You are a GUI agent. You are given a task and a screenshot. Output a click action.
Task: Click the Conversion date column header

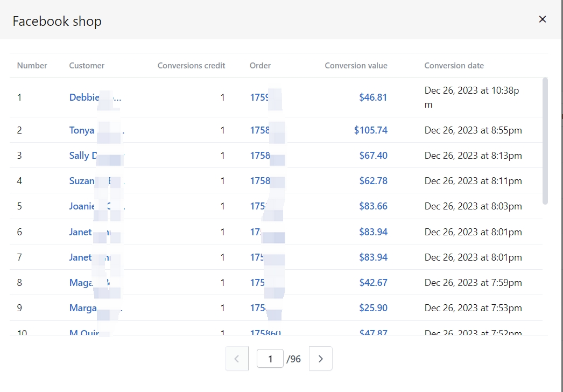click(x=454, y=66)
